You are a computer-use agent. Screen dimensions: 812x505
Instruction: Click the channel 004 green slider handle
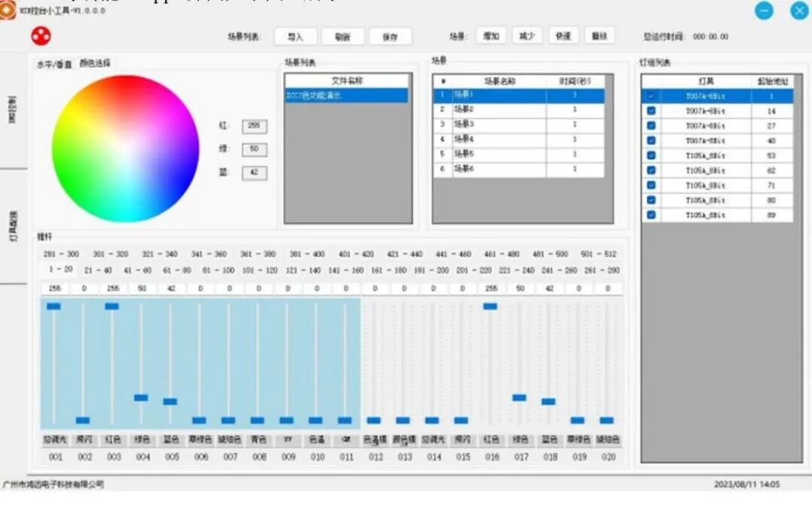[141, 397]
